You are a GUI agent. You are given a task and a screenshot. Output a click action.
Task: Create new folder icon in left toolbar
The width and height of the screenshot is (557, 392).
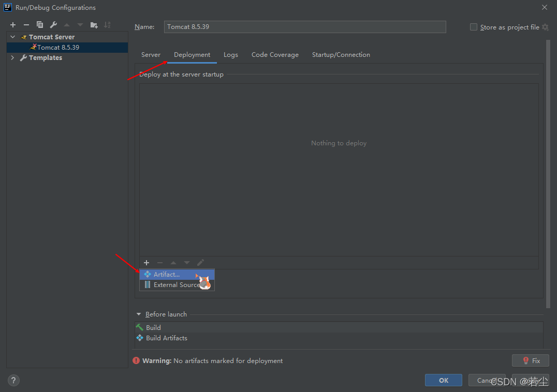click(x=94, y=25)
